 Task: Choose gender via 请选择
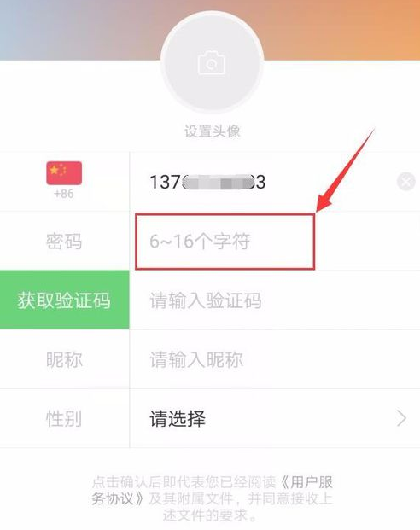pos(178,419)
